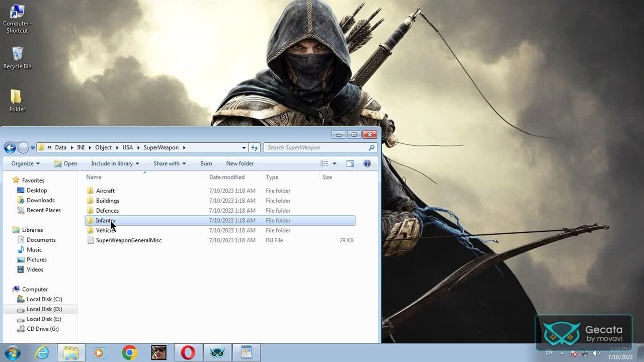Click the Burn toolbar button

pos(206,163)
